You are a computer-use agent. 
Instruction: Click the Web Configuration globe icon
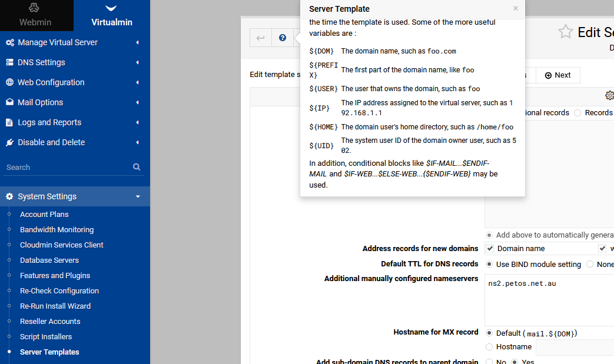click(x=10, y=82)
